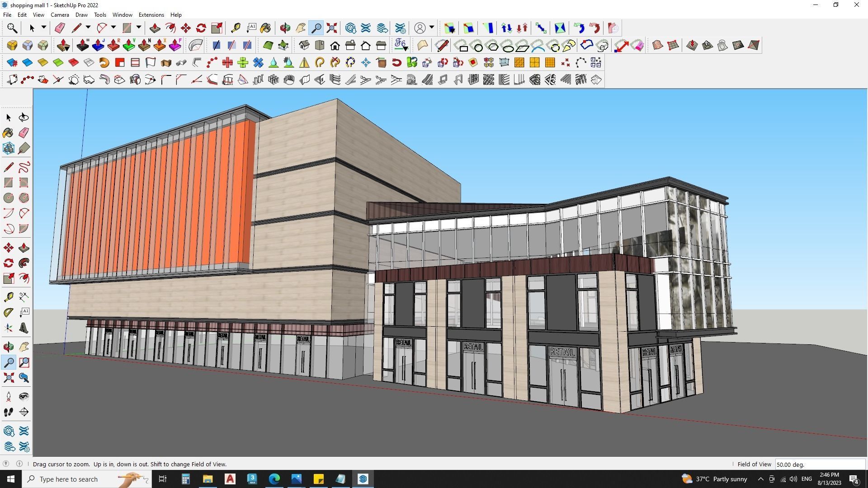Pick Line on Surface pencil tool
The image size is (868, 488).
442,45
